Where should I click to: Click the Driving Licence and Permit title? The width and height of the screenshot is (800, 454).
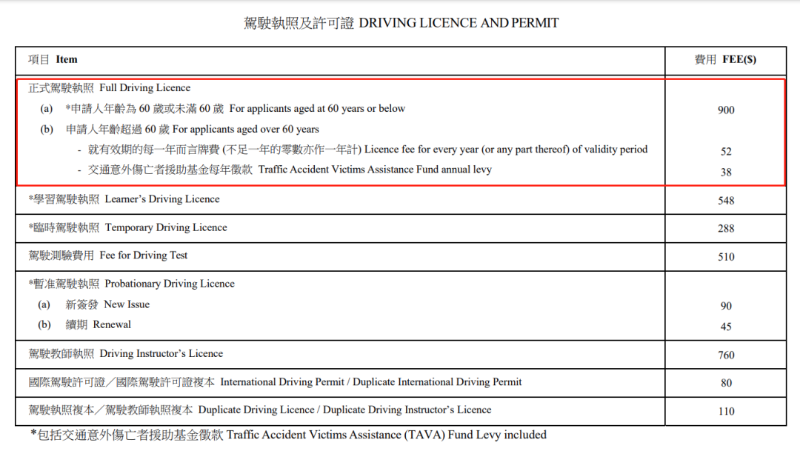(x=401, y=22)
